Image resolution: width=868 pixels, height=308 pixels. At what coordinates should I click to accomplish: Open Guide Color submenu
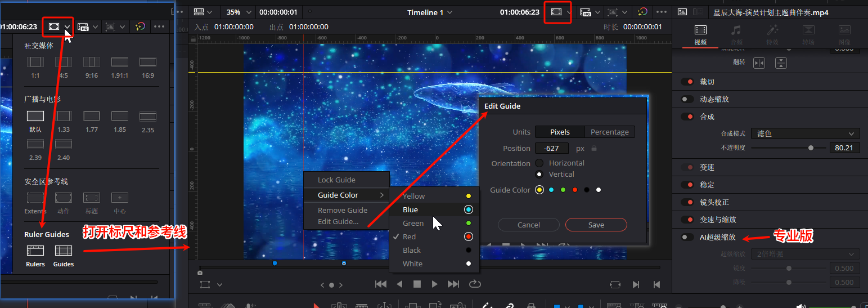coord(346,195)
